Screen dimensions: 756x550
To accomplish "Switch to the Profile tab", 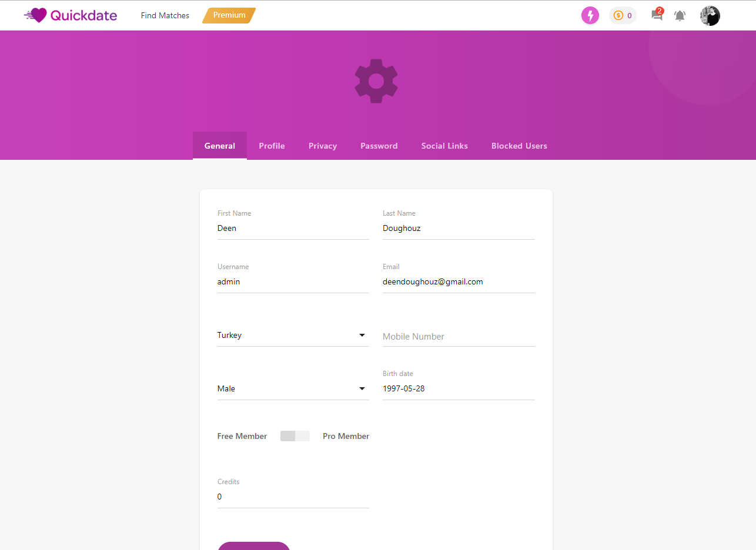I will 272,146.
